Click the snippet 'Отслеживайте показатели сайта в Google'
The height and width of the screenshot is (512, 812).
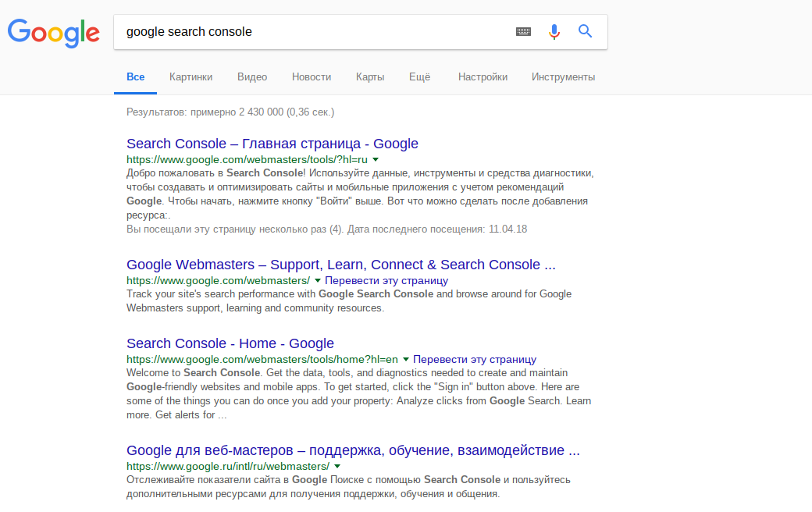click(x=348, y=486)
